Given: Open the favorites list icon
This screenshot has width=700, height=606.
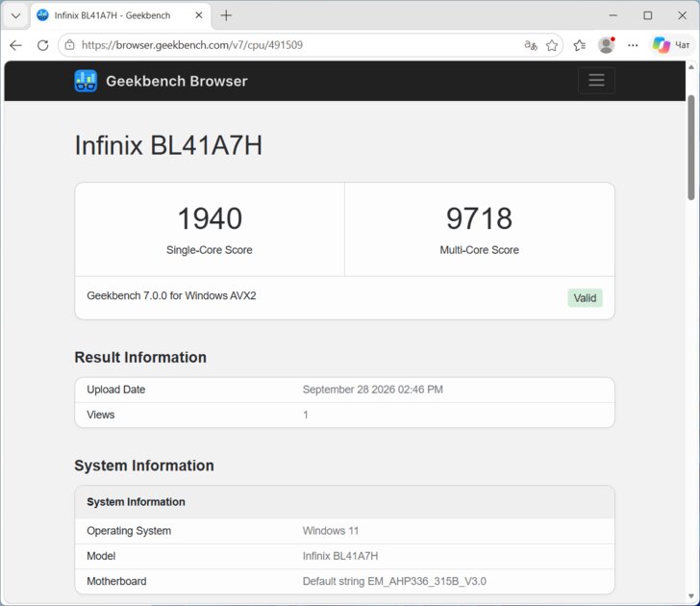Looking at the screenshot, I should 580,45.
